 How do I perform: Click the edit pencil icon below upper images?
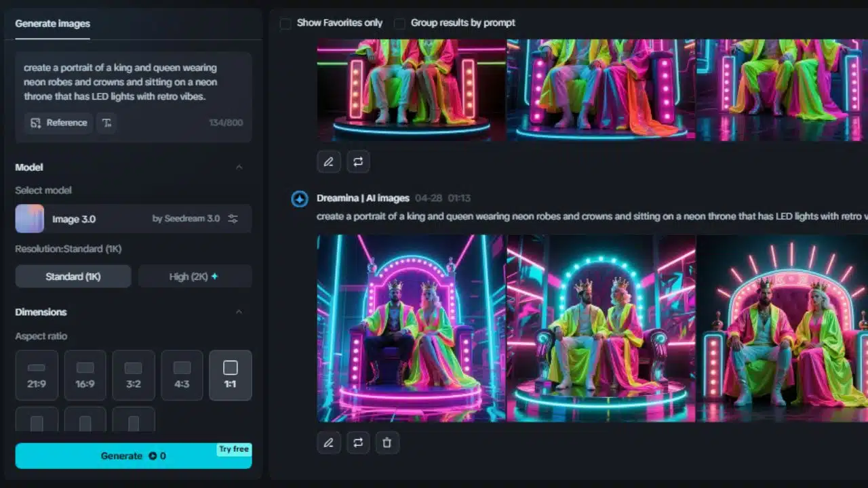328,161
